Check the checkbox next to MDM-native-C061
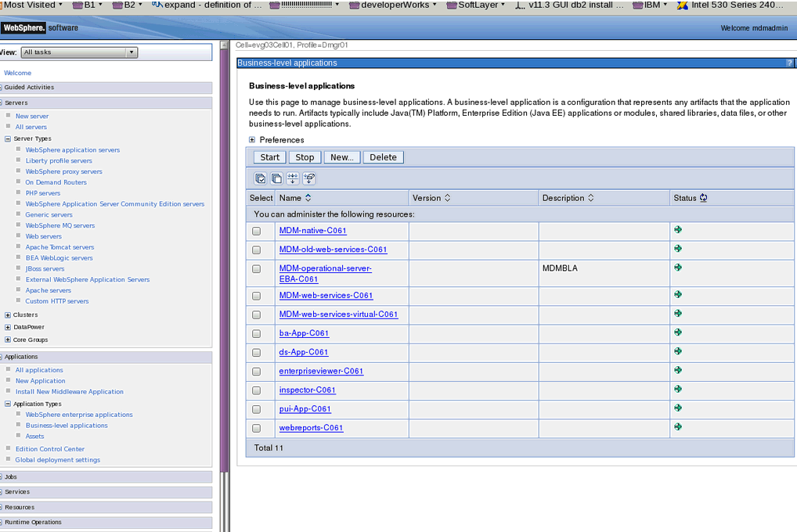The height and width of the screenshot is (532, 797). click(x=256, y=230)
